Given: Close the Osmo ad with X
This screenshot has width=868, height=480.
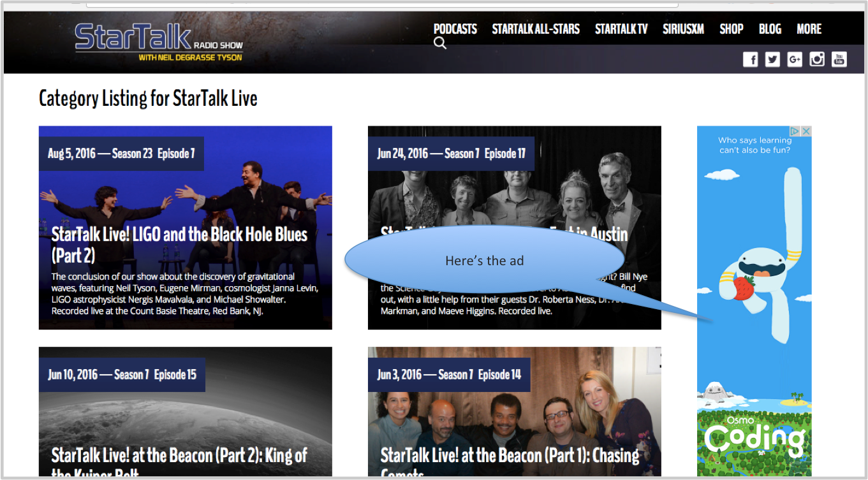Looking at the screenshot, I should coord(806,131).
